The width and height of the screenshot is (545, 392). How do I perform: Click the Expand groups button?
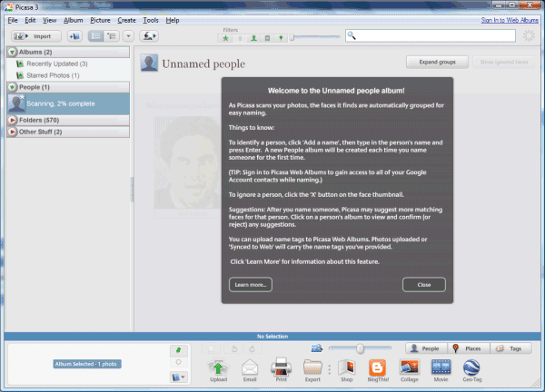(x=437, y=62)
